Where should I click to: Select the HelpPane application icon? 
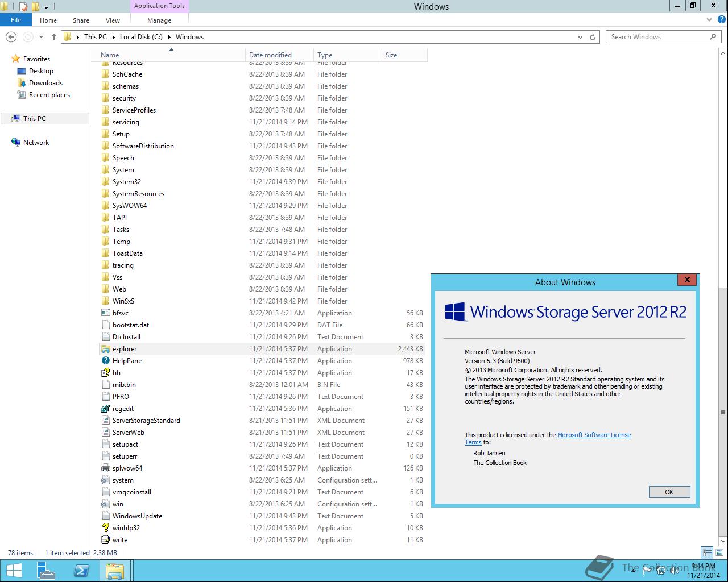coord(105,361)
